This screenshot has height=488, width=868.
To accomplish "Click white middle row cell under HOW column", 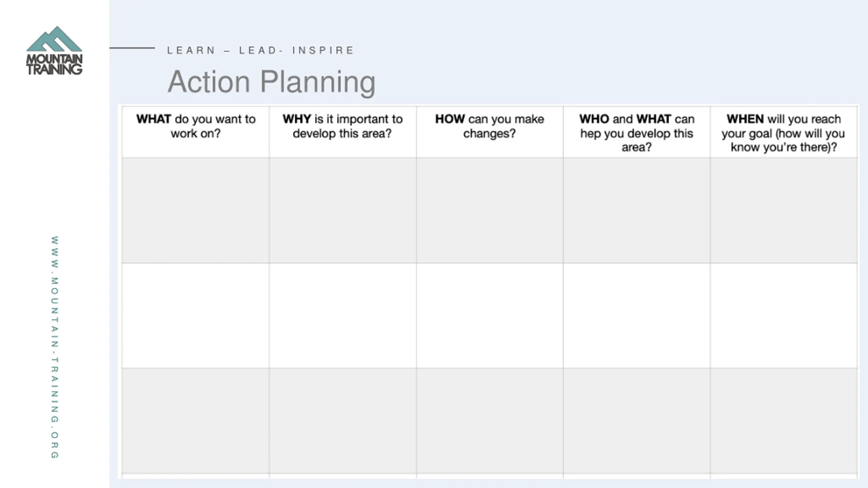I will click(490, 316).
